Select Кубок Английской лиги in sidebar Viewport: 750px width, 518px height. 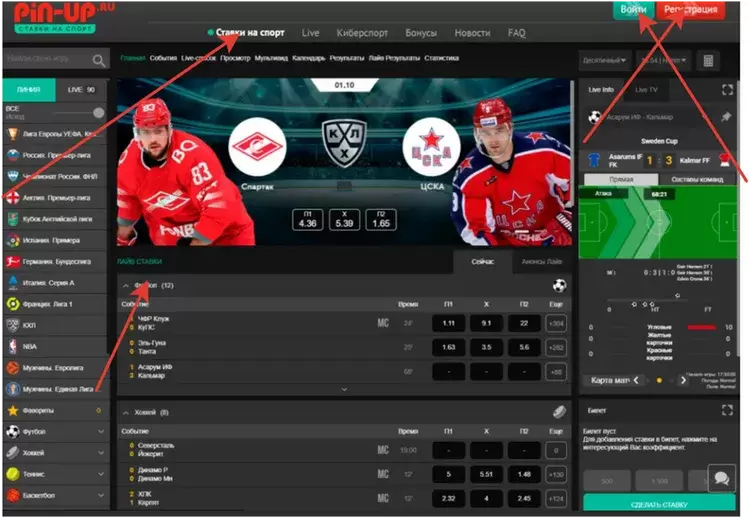click(x=55, y=219)
